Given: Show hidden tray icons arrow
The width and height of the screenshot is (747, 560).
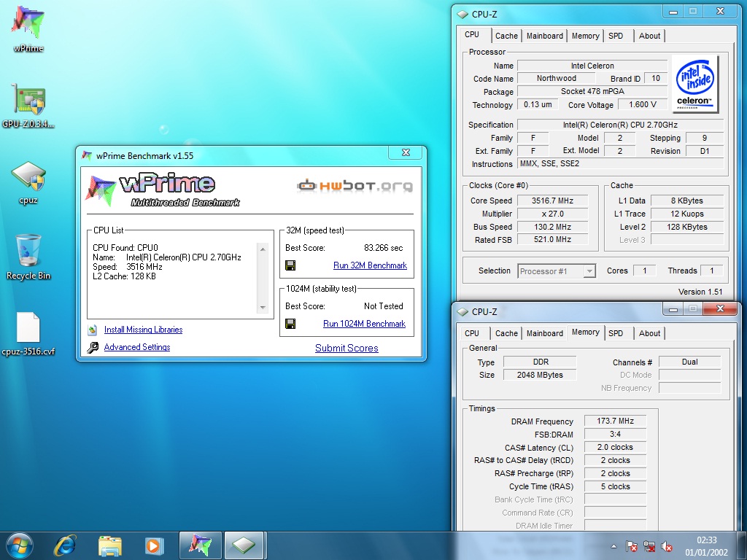Looking at the screenshot, I should (614, 546).
